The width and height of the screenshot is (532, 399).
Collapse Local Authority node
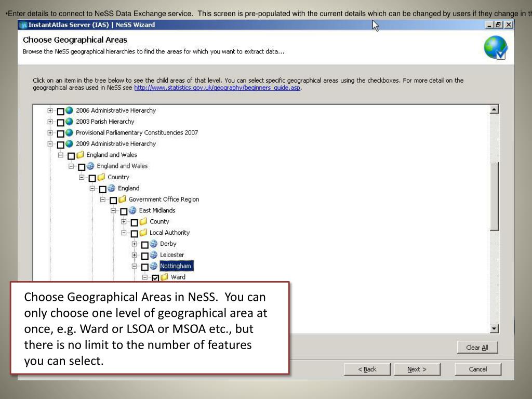pos(124,233)
